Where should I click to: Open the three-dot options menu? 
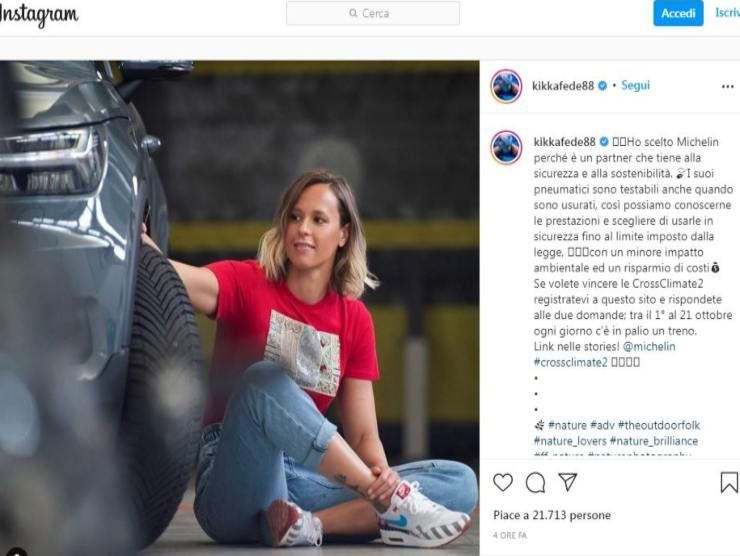(x=728, y=86)
